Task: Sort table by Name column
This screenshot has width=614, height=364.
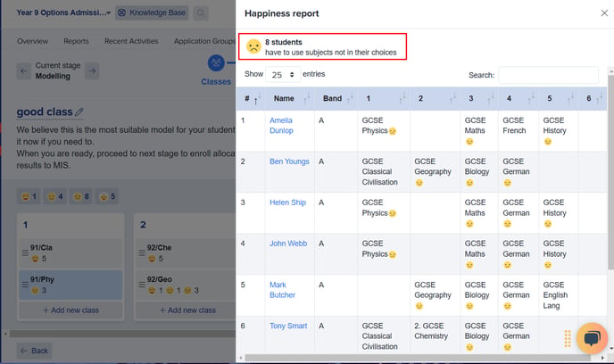Action: [291, 99]
